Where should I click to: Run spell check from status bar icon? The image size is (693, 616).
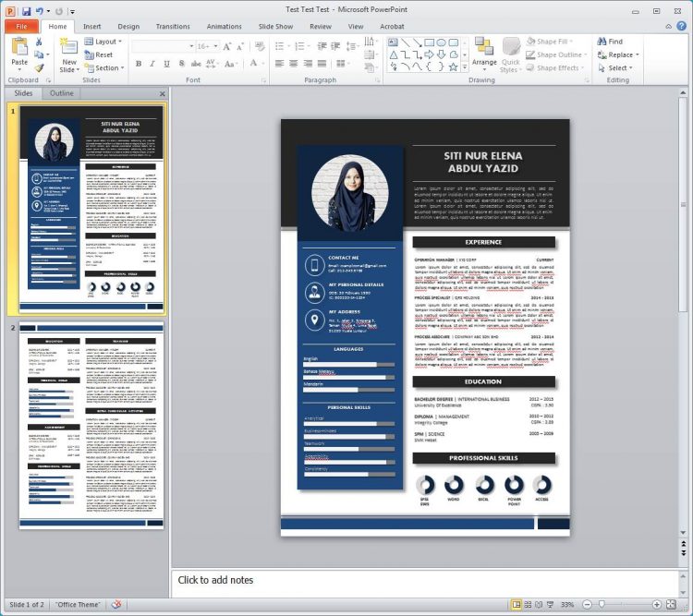(116, 605)
